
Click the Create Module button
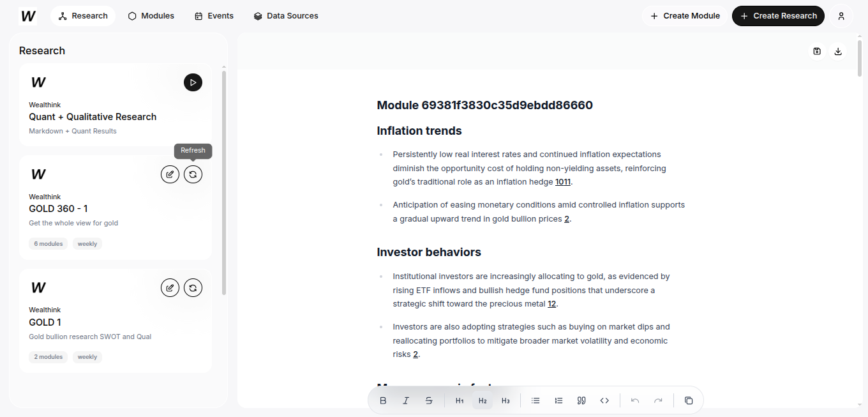pyautogui.click(x=685, y=16)
